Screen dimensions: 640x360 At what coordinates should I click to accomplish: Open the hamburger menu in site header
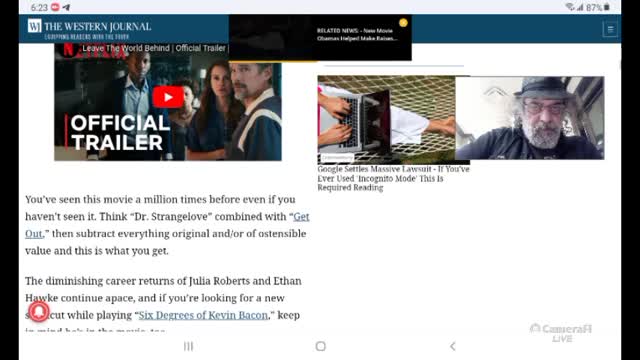(610, 29)
